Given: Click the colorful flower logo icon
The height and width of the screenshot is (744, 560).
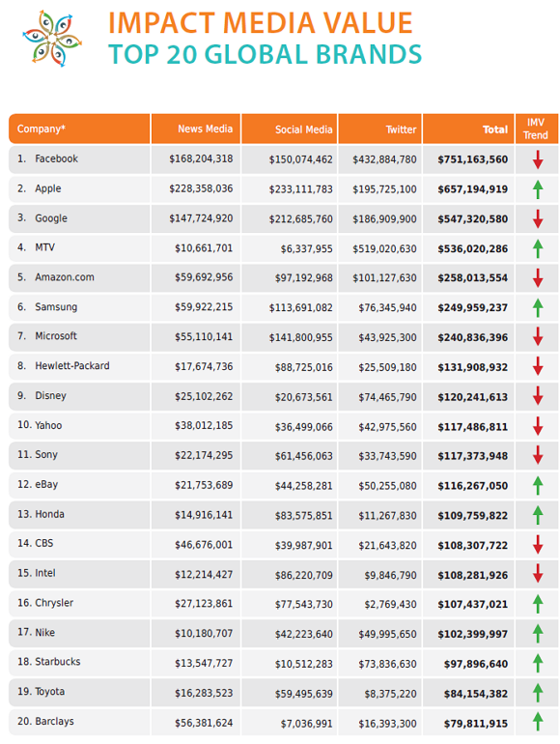Looking at the screenshot, I should (52, 38).
